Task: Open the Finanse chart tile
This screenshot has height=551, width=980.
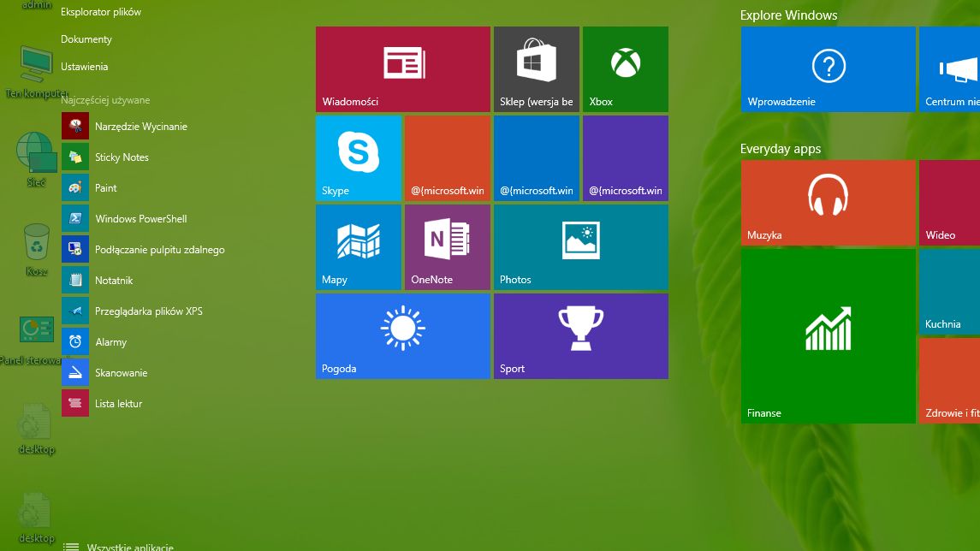Action: coord(829,336)
